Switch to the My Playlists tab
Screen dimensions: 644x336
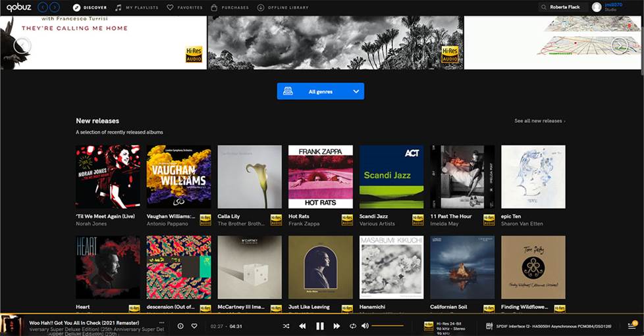click(137, 7)
